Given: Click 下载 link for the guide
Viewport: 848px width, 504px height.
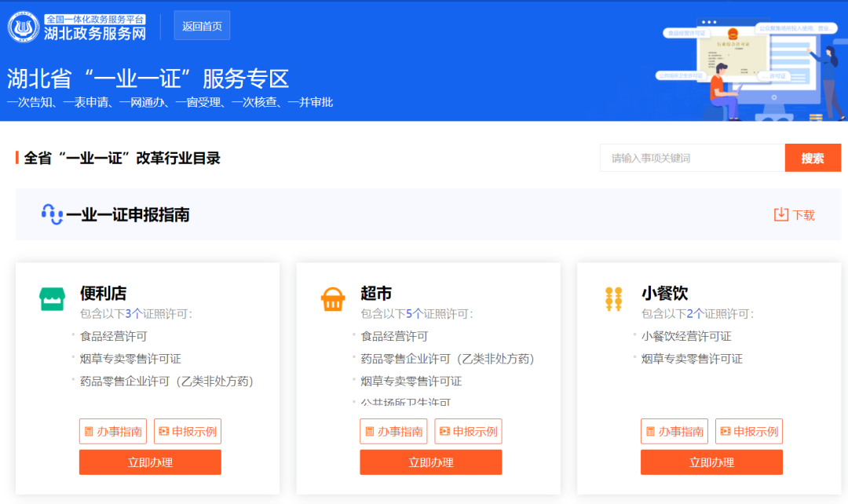Looking at the screenshot, I should pyautogui.click(x=803, y=215).
